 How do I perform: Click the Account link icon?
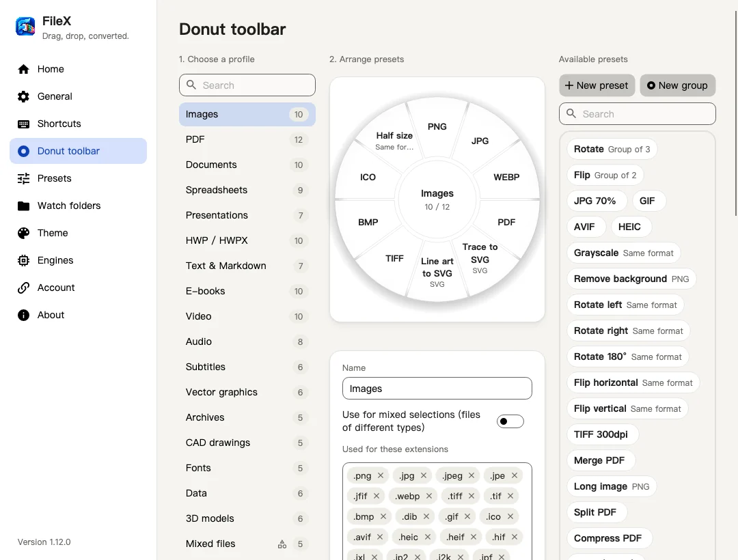[x=23, y=288]
